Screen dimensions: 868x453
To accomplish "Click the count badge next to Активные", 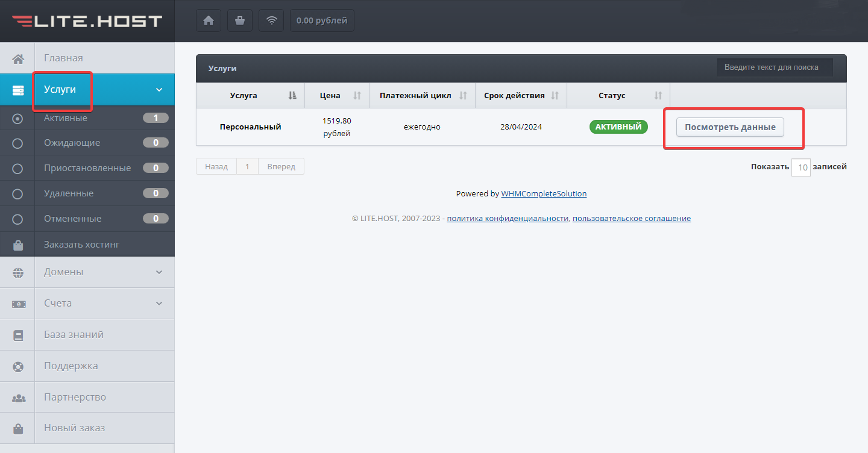I will [156, 118].
